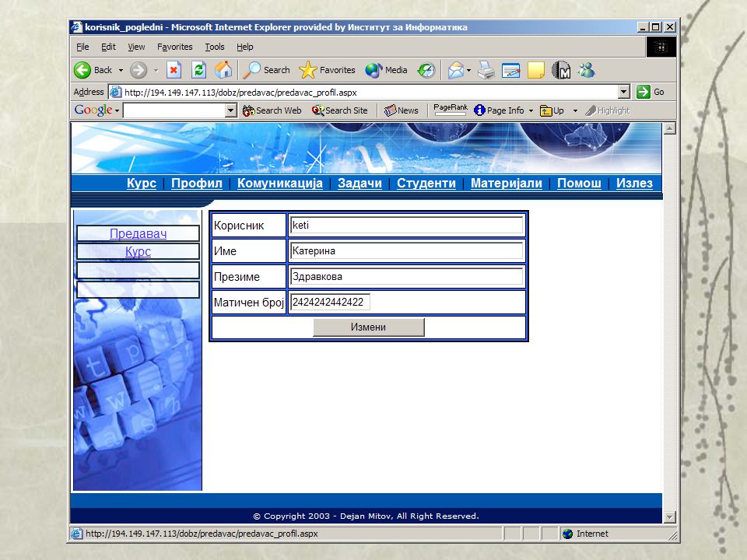Click the Предавач sidebar link
The height and width of the screenshot is (560, 747).
coord(139,233)
